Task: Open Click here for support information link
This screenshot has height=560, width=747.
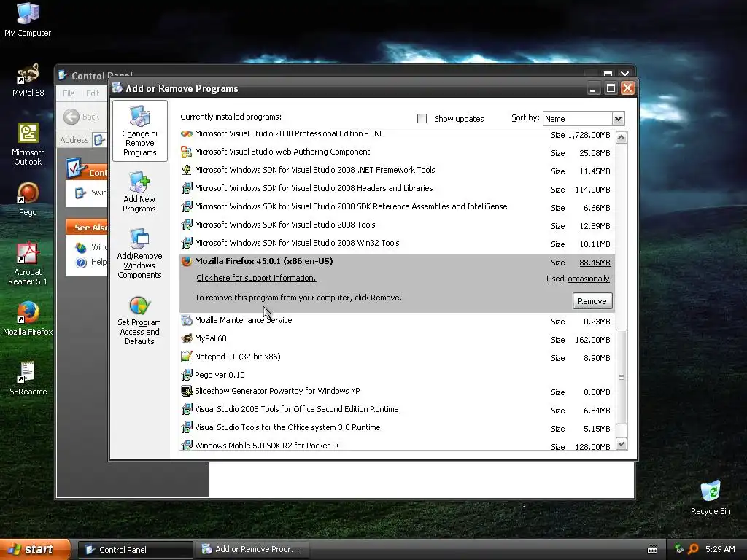Action: [256, 278]
